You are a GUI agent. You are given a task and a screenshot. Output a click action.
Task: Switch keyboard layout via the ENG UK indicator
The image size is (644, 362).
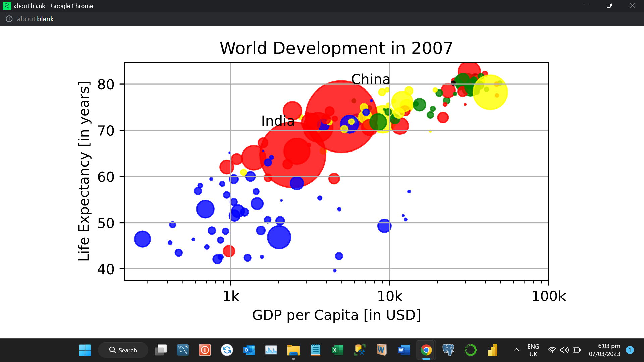533,350
